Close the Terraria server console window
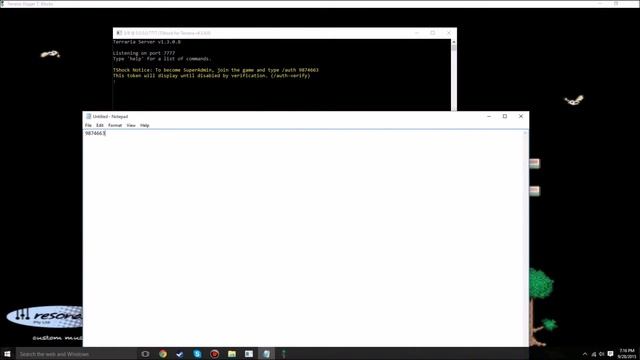Screen dimensions: 640x360 [x=449, y=33]
